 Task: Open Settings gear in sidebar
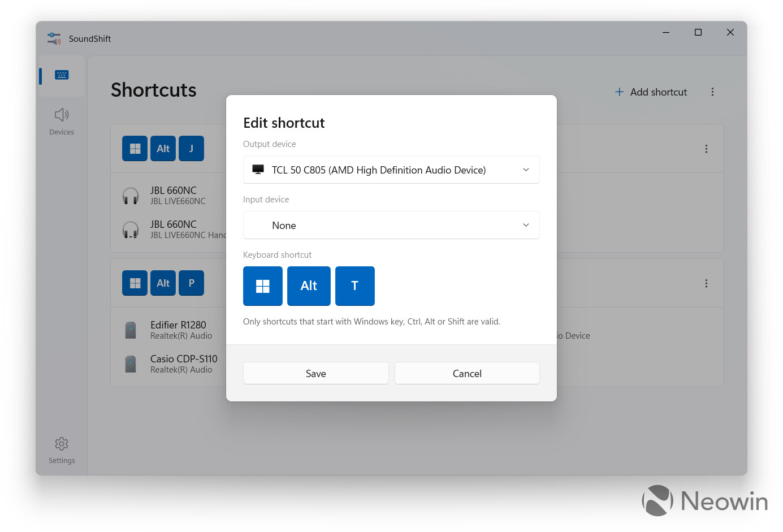tap(62, 450)
